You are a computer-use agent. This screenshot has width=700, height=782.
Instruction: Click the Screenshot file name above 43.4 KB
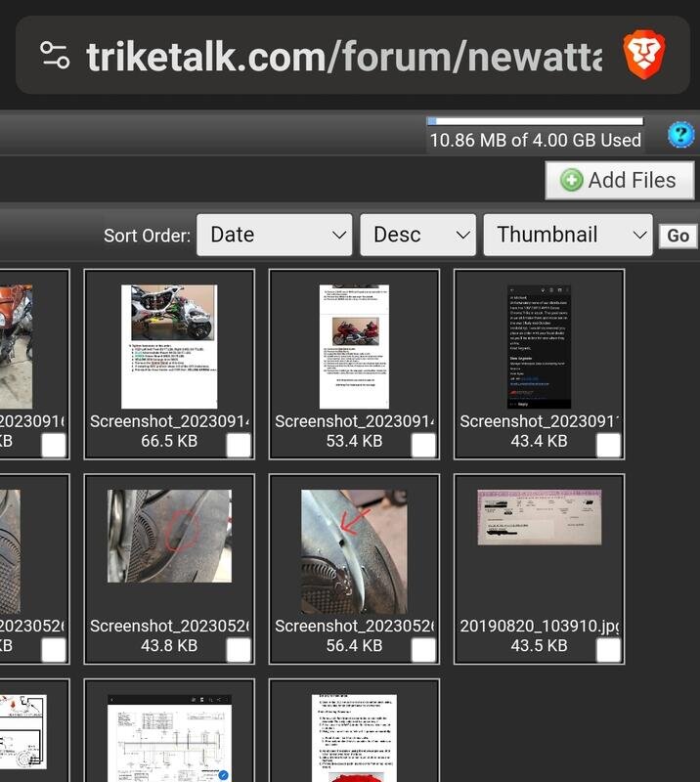pos(539,421)
